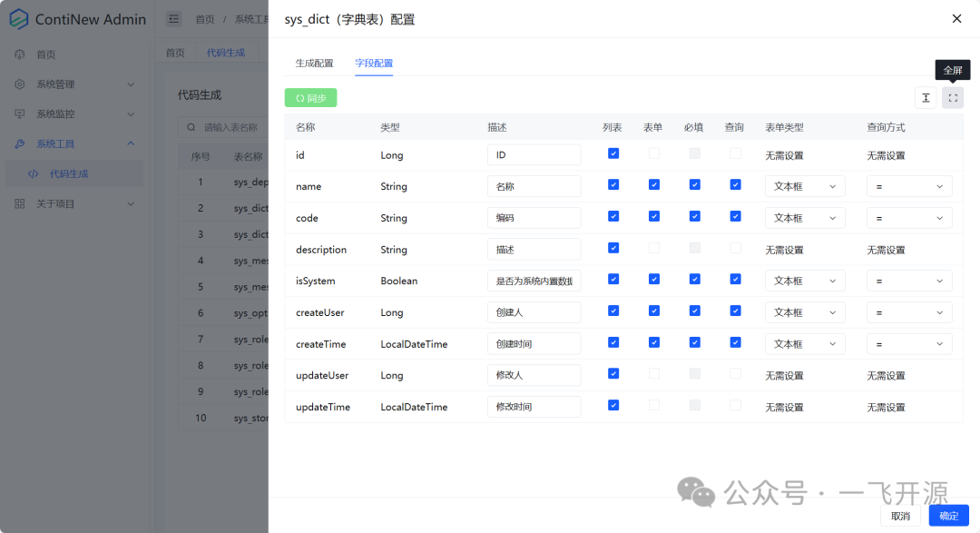Enable the 查询 checkbox for description field
This screenshot has width=980, height=533.
point(735,249)
